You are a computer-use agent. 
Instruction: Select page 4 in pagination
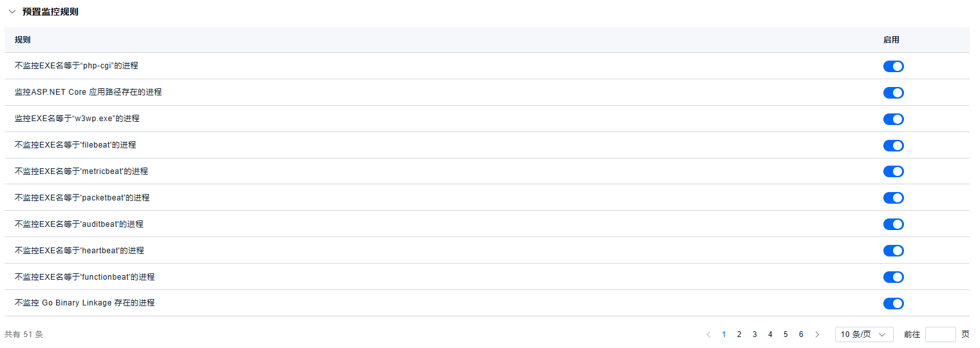click(770, 334)
